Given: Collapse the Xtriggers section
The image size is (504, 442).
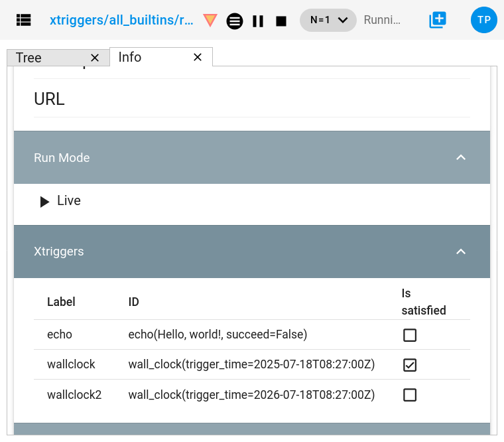Looking at the screenshot, I should (x=461, y=252).
